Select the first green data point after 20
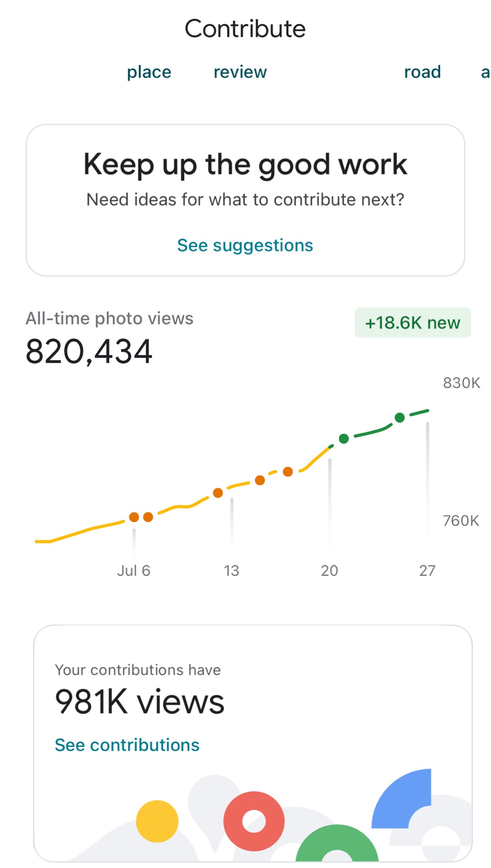Image resolution: width=491 pixels, height=868 pixels. click(x=344, y=439)
